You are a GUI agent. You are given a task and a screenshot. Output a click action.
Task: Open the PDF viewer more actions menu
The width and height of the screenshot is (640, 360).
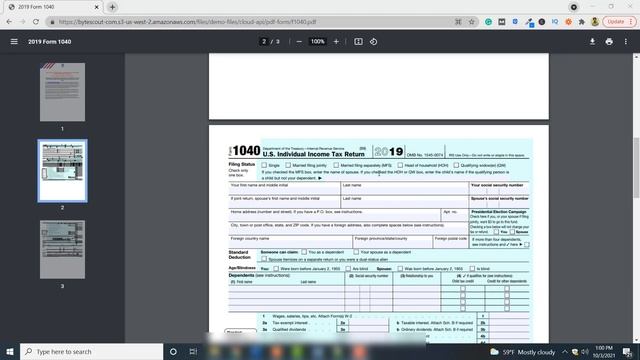point(626,42)
